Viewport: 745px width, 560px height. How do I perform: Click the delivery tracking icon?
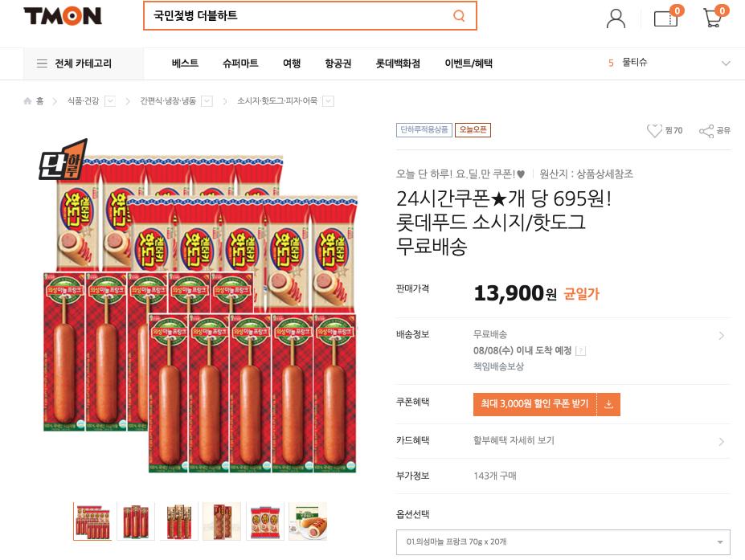click(x=665, y=18)
